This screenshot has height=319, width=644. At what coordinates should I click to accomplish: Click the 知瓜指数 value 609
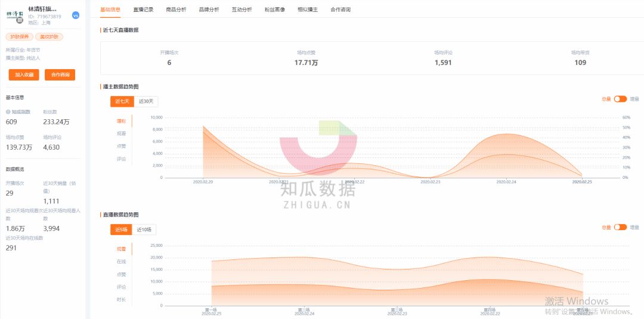(x=11, y=122)
